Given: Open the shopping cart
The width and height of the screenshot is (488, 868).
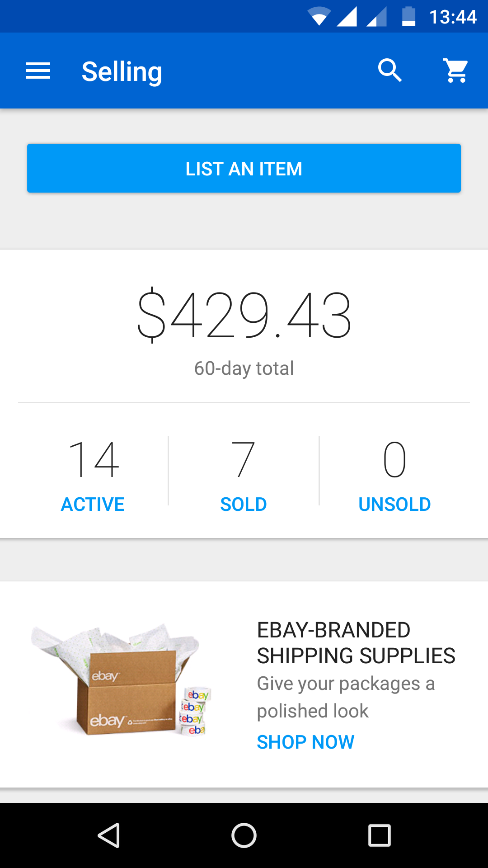Looking at the screenshot, I should point(456,71).
